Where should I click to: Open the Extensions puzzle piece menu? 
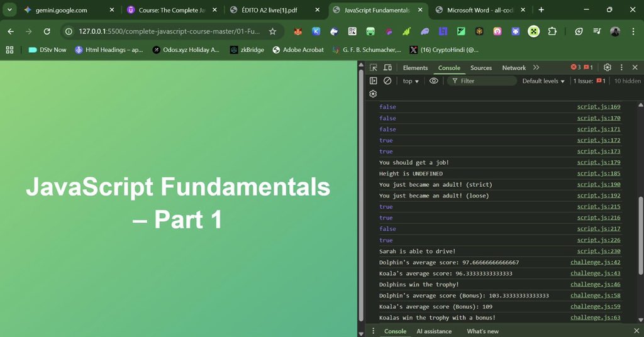552,31
